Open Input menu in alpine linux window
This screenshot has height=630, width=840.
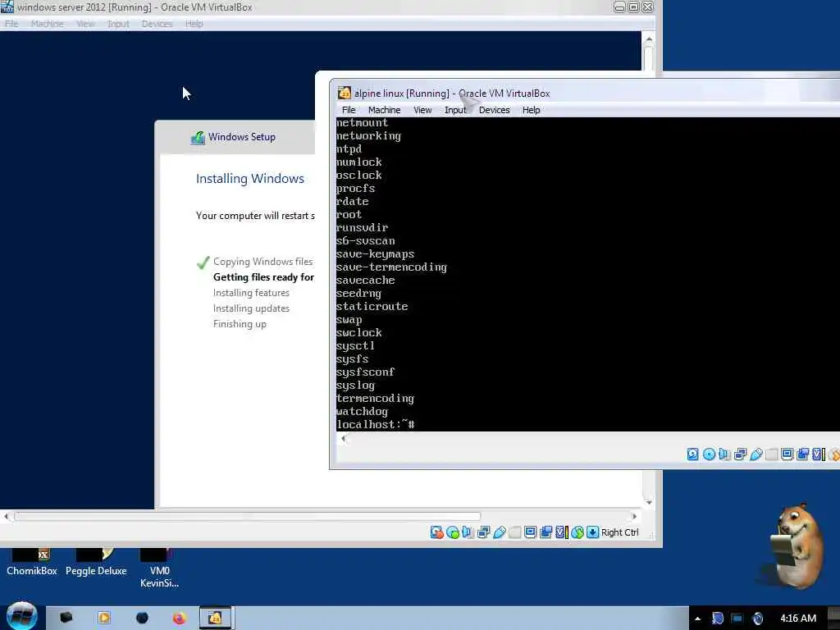click(454, 110)
